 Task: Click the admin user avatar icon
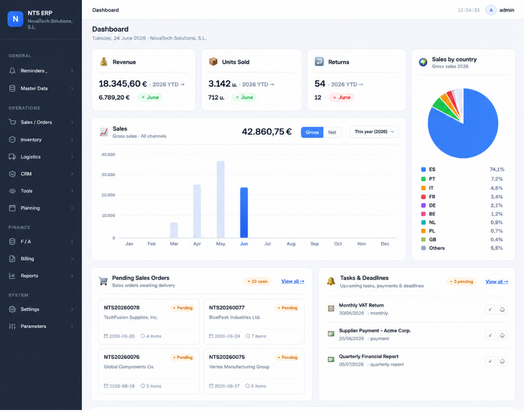(491, 10)
